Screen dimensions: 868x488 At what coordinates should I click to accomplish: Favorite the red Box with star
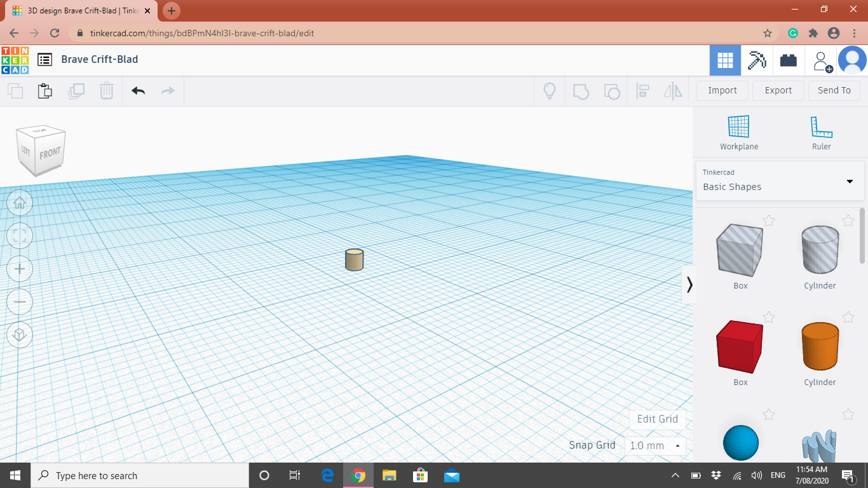(x=769, y=317)
